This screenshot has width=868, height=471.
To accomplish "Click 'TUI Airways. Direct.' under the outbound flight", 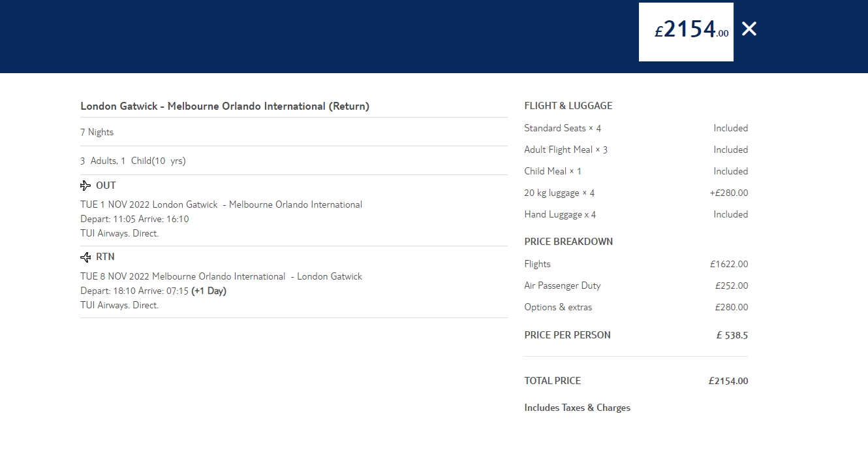I will [x=119, y=233].
